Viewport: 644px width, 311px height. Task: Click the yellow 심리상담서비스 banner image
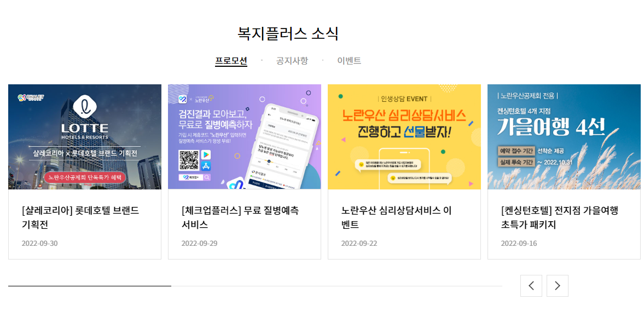[404, 137]
